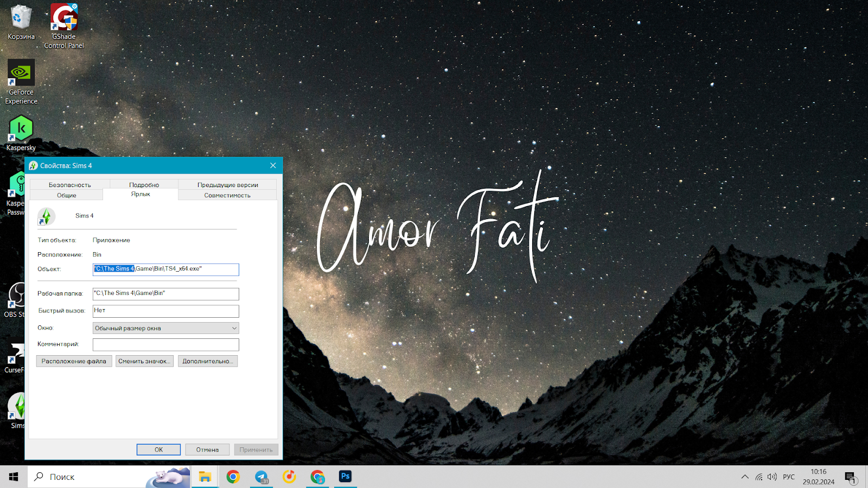Click Отмена to cancel dialog
This screenshot has height=488, width=868.
[207, 450]
